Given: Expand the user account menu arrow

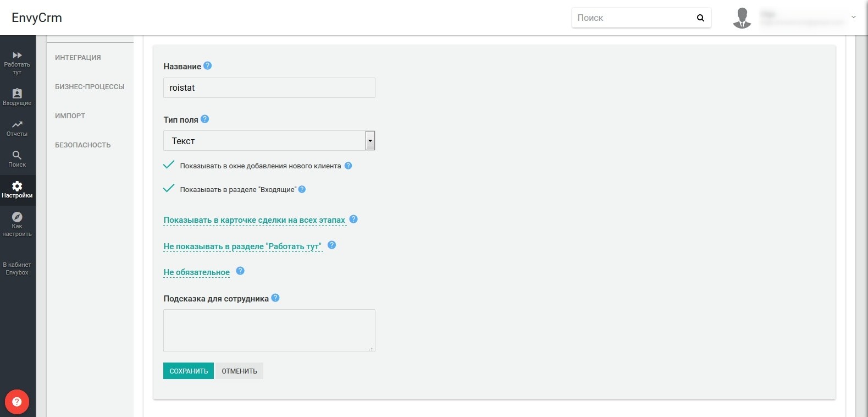Looking at the screenshot, I should point(853,17).
